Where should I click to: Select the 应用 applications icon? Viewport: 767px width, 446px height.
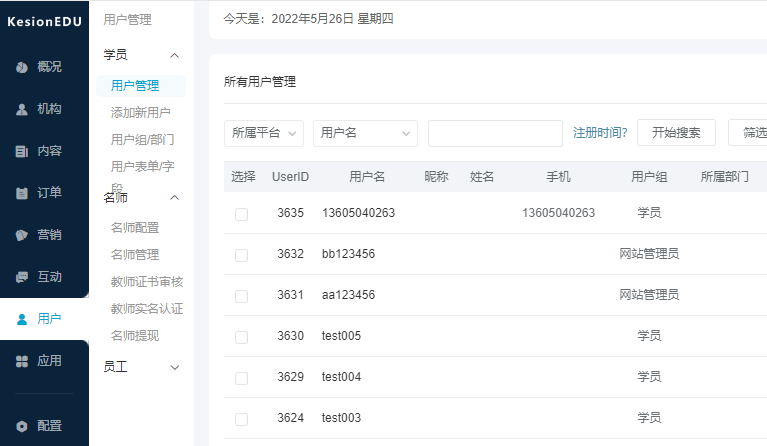22,361
